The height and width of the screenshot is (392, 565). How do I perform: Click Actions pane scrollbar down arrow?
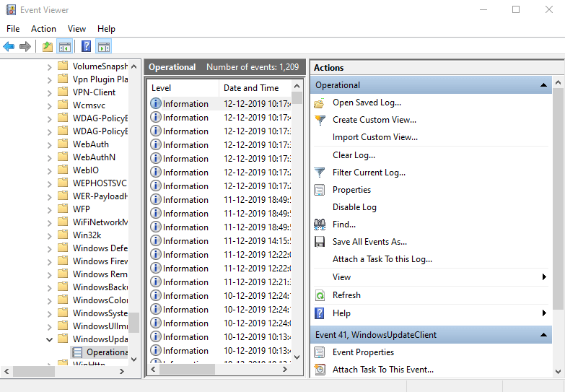tap(559, 371)
